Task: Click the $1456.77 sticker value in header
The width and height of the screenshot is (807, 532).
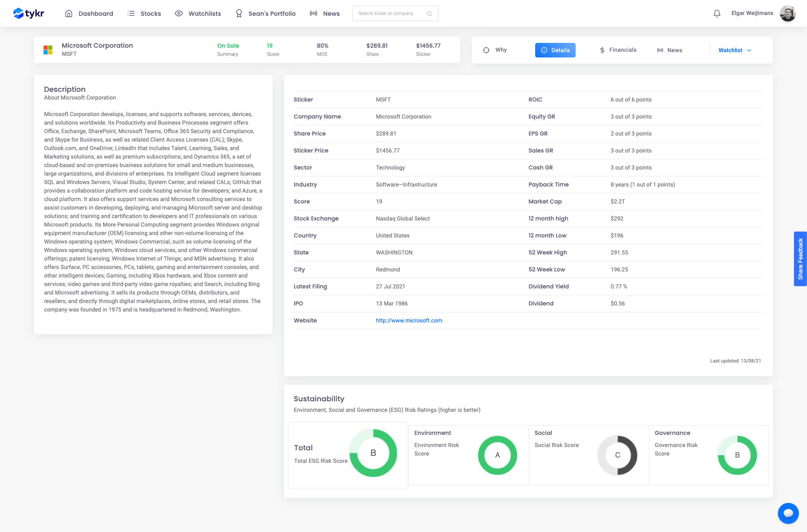Action: [x=428, y=46]
